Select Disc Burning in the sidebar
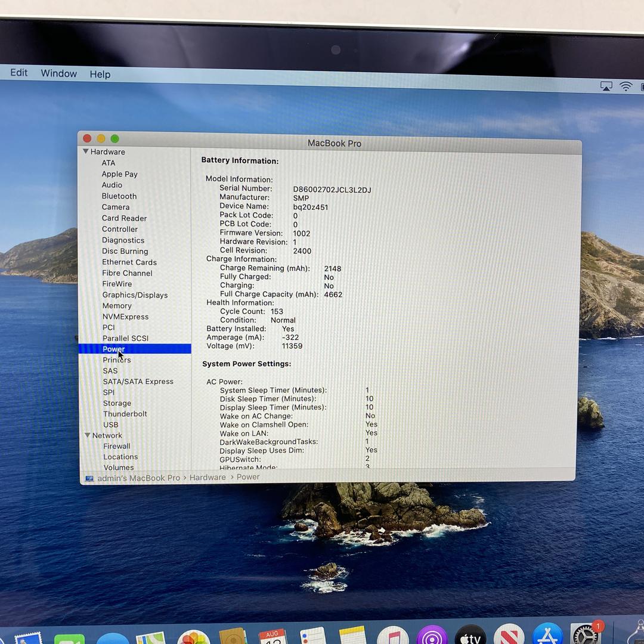Image resolution: width=644 pixels, height=644 pixels. point(125,251)
